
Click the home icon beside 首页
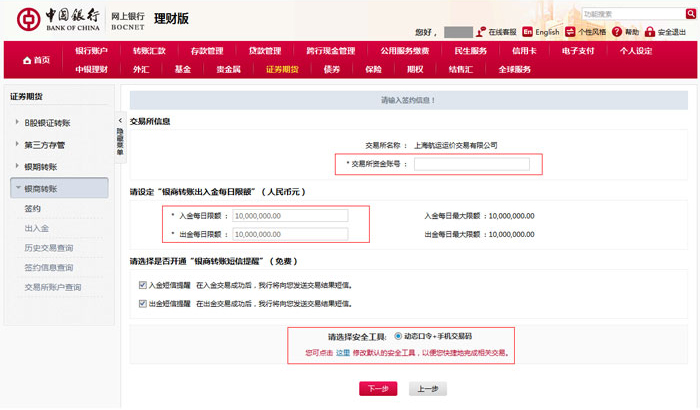[x=26, y=61]
